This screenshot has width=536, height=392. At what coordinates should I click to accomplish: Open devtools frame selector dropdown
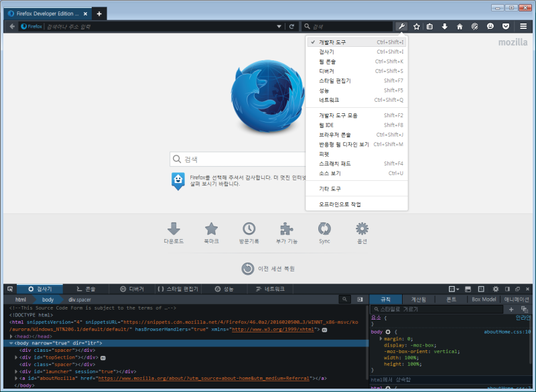[x=454, y=289]
